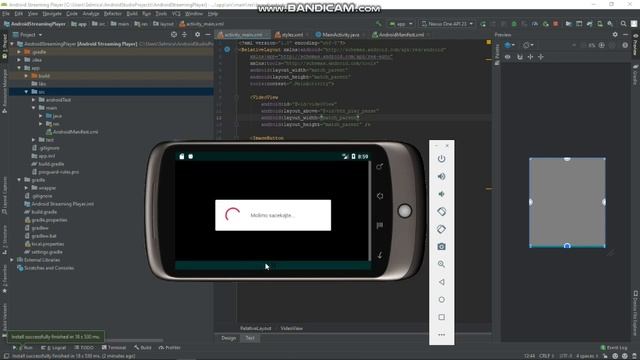Image resolution: width=640 pixels, height=360 pixels.
Task: Expand External Libraries in the project tree
Action: click(11, 260)
